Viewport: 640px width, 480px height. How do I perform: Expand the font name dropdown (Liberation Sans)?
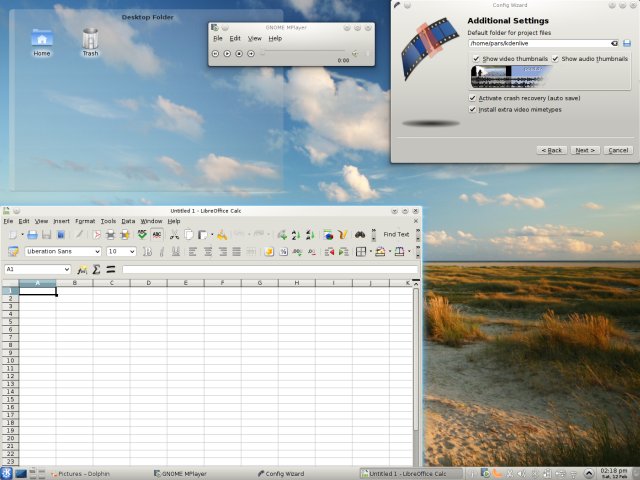[97, 252]
